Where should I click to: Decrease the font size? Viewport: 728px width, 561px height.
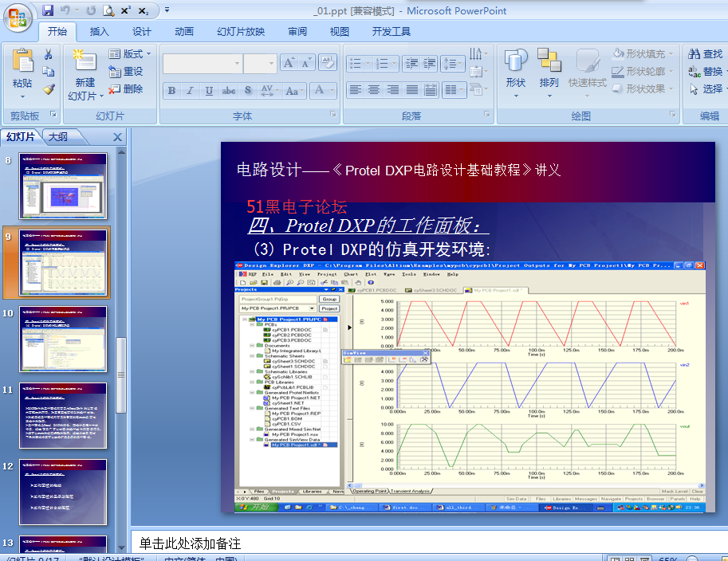[x=306, y=63]
